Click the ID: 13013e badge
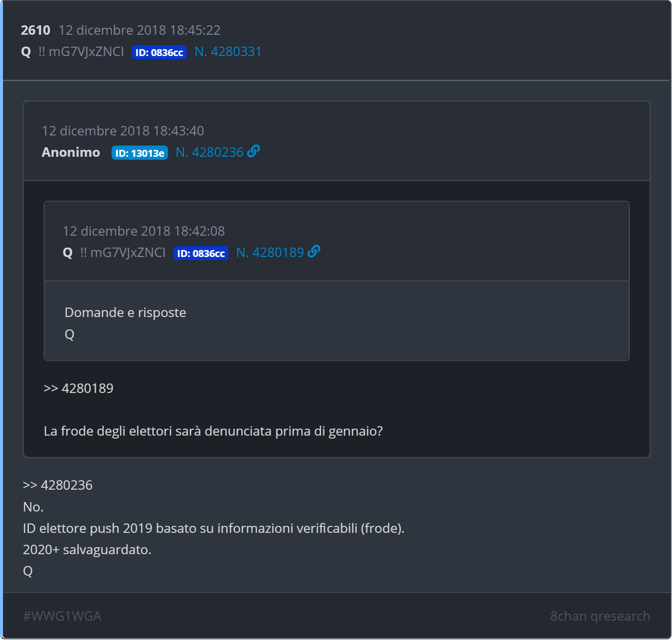 point(139,153)
